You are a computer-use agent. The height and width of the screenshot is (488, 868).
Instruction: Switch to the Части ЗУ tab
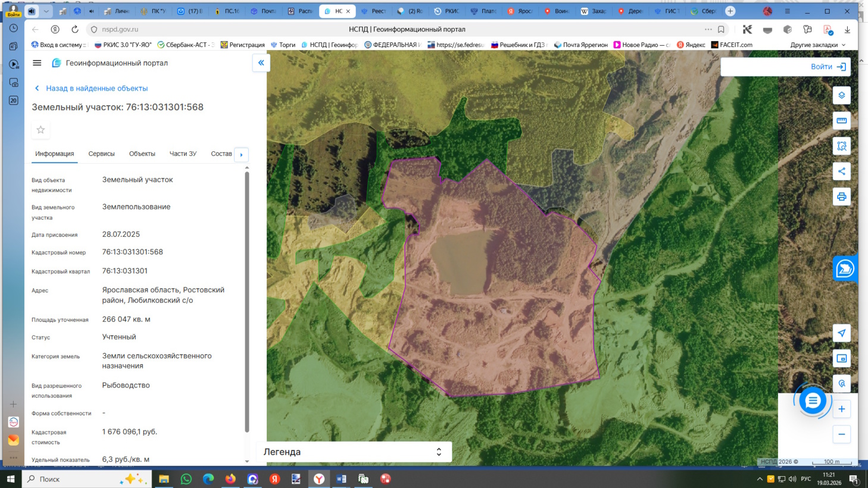pos(183,154)
